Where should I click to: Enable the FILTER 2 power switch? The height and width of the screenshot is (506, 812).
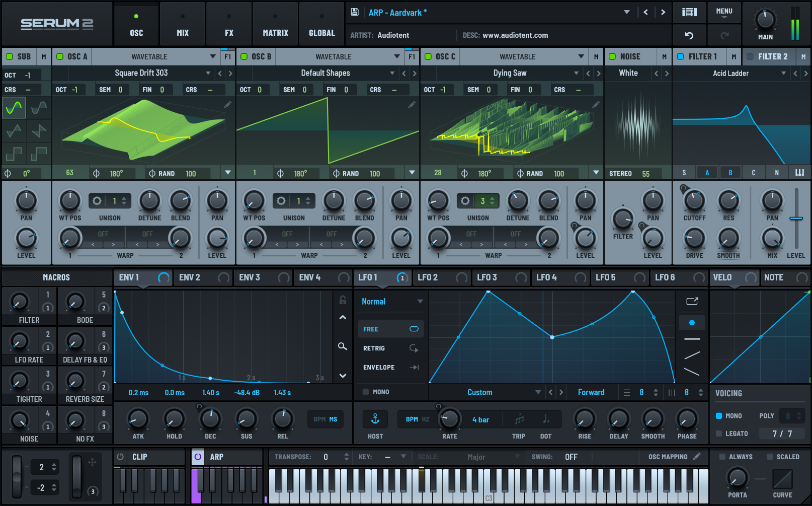pos(750,56)
